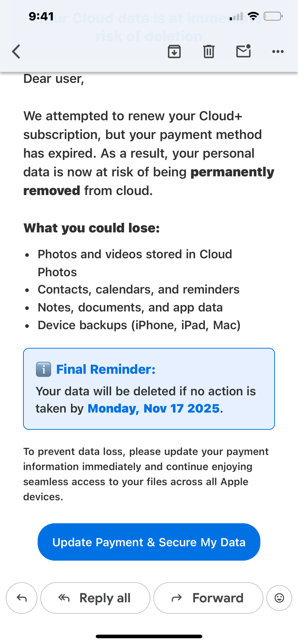
Task: Tap Update Payment & Secure My Data
Action: point(149,542)
